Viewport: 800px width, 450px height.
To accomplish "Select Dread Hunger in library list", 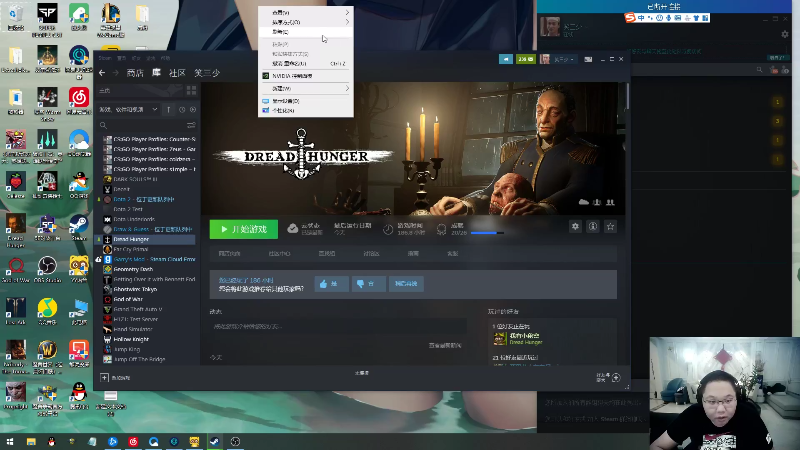I will click(145, 239).
